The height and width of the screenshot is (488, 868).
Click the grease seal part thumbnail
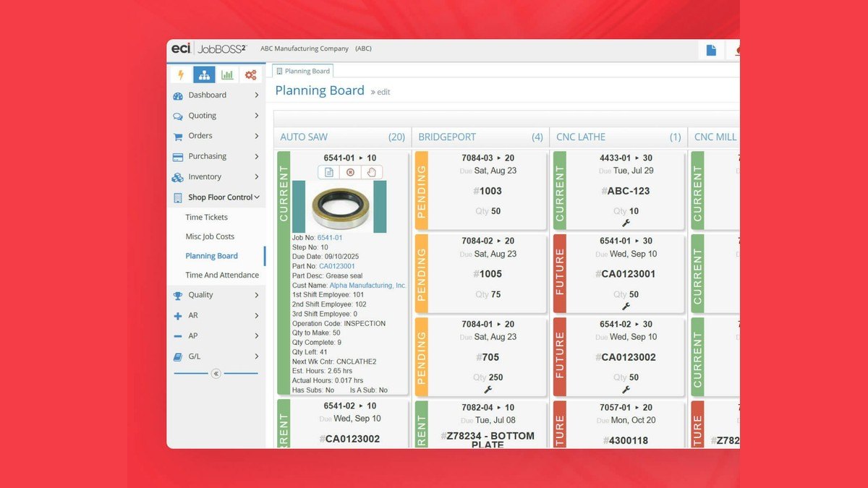[339, 207]
